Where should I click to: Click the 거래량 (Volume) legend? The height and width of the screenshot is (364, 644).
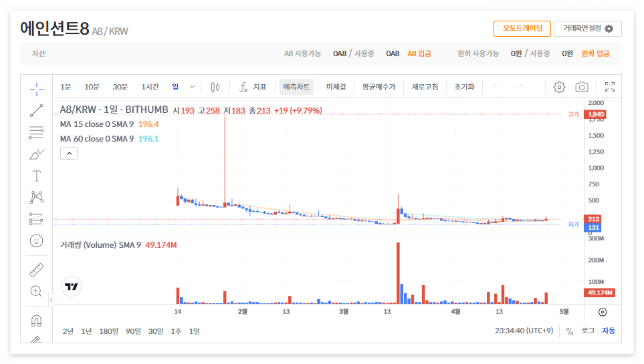coord(118,245)
